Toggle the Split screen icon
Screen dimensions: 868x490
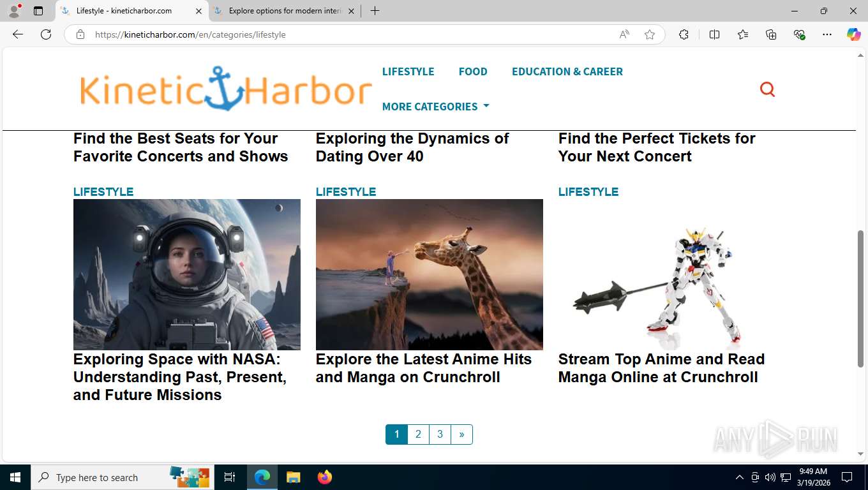[714, 34]
